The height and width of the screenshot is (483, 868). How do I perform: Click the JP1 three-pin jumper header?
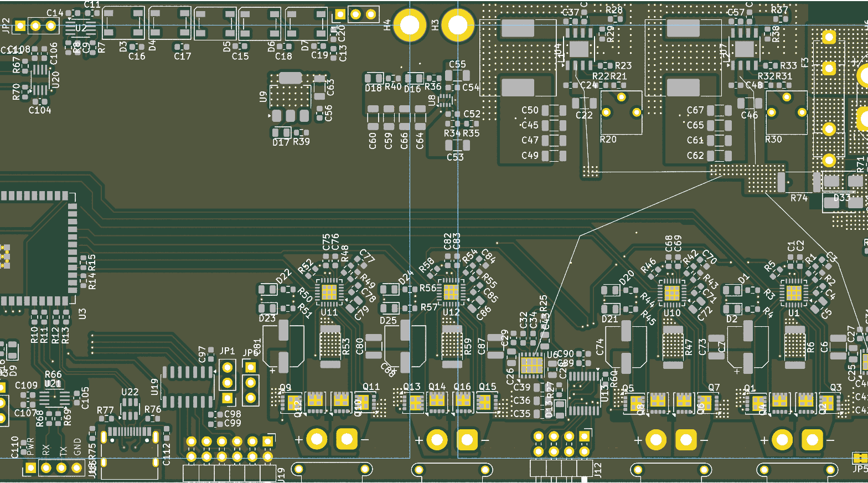tap(227, 382)
